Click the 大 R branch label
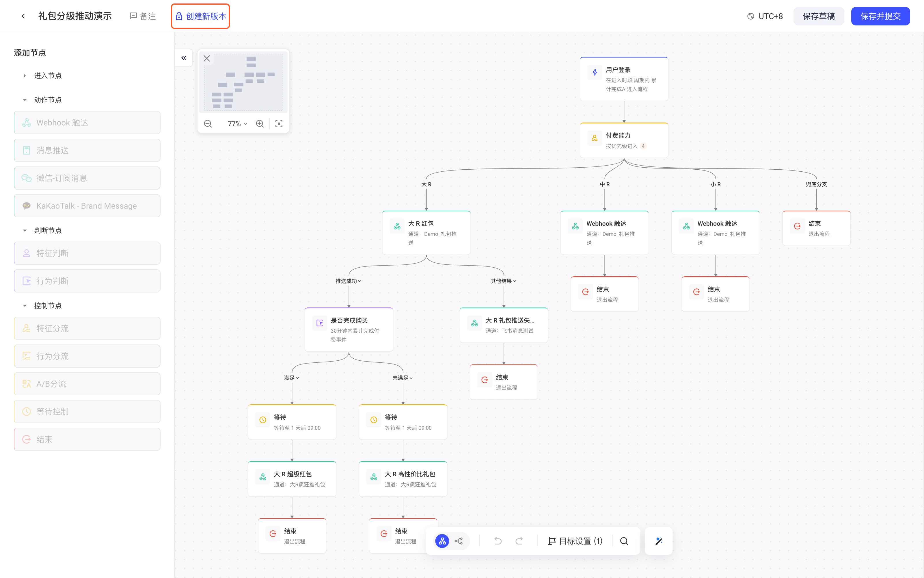The width and height of the screenshot is (924, 578). 426,184
